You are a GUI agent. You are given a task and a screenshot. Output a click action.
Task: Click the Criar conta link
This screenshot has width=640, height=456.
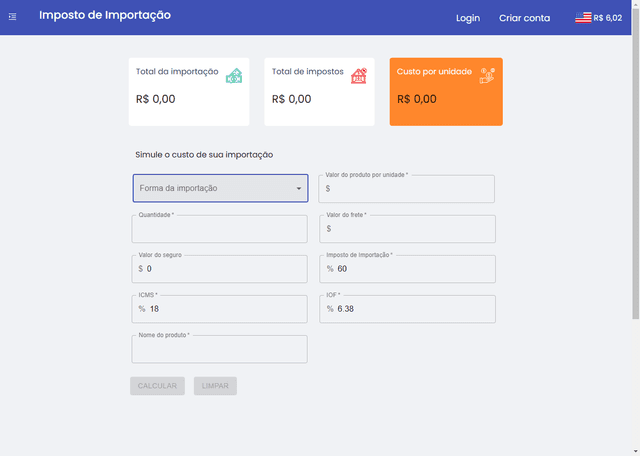click(524, 18)
